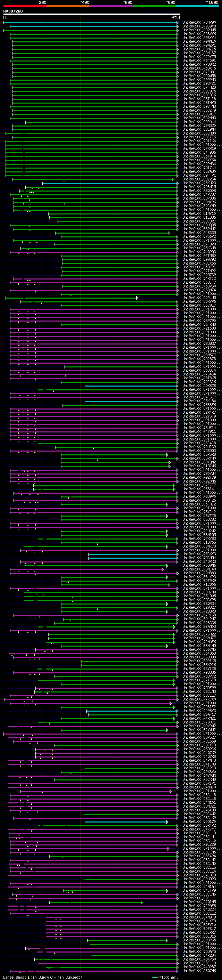222x980 pixels.
Task: Select the UniRef100_A4S335 label
Action: (x=199, y=233)
